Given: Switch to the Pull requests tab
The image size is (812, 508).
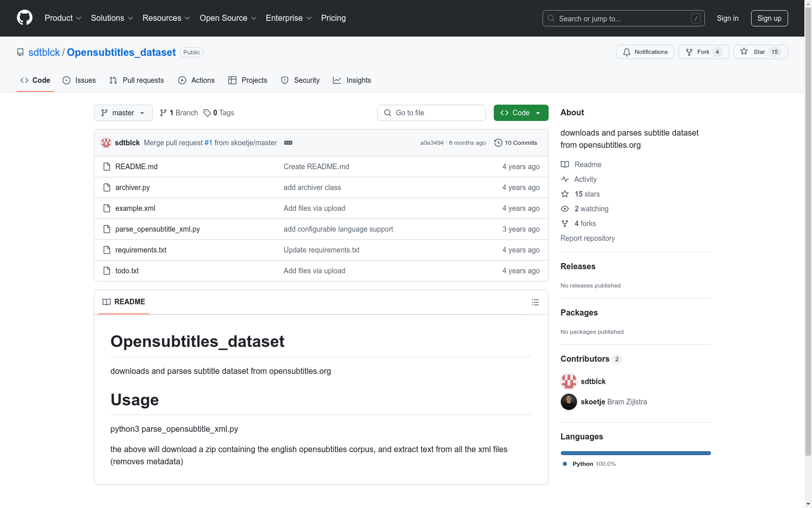Looking at the screenshot, I should 137,80.
